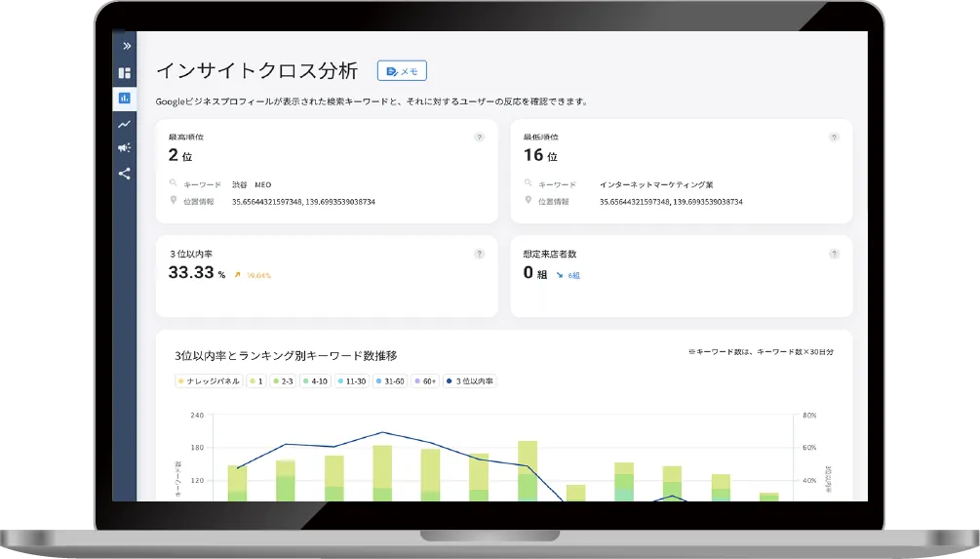Click the 2 位 highest rank value
Viewport: 980px width, 559px height.
[x=180, y=155]
